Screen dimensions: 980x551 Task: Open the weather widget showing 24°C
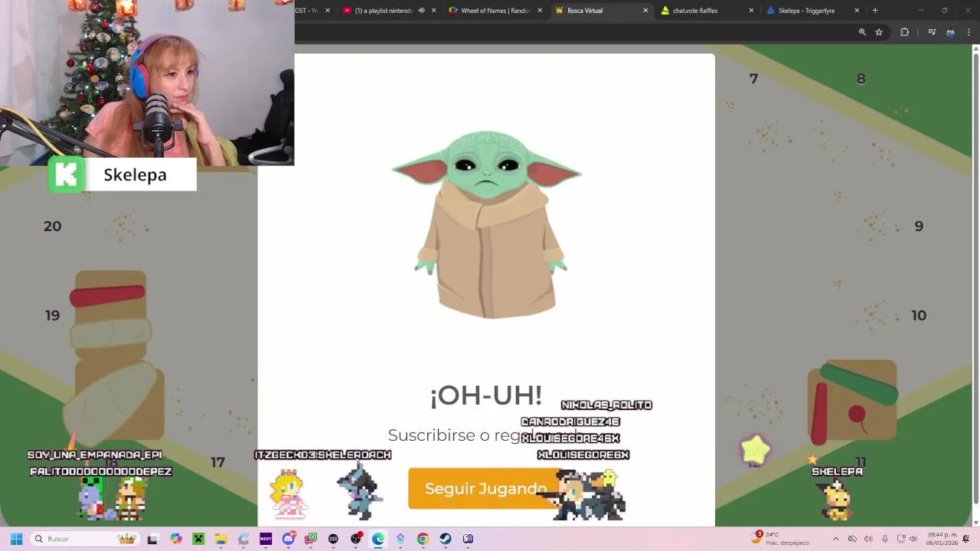pyautogui.click(x=781, y=539)
